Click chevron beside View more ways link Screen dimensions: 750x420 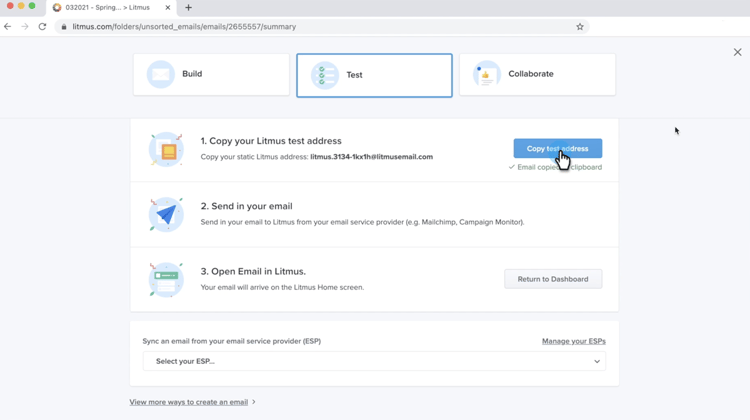(x=254, y=402)
